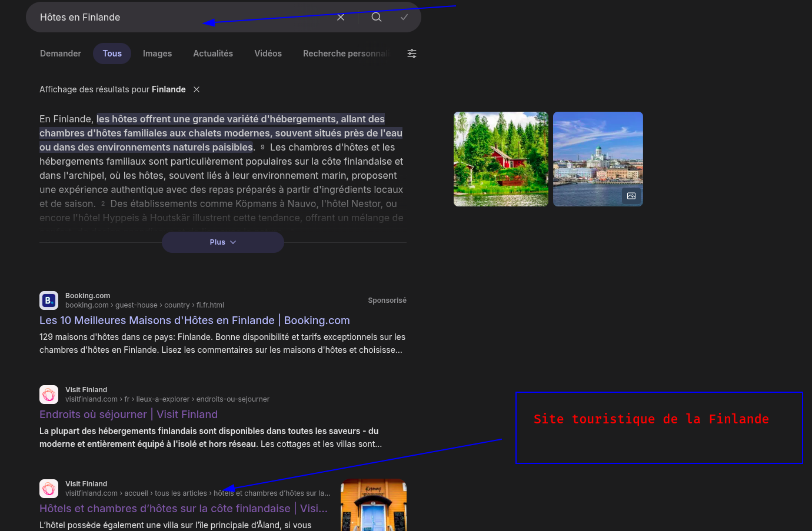This screenshot has height=531, width=812.
Task: Click Visit Finland icon beside the côte finlandaise result
Action: pos(49,489)
